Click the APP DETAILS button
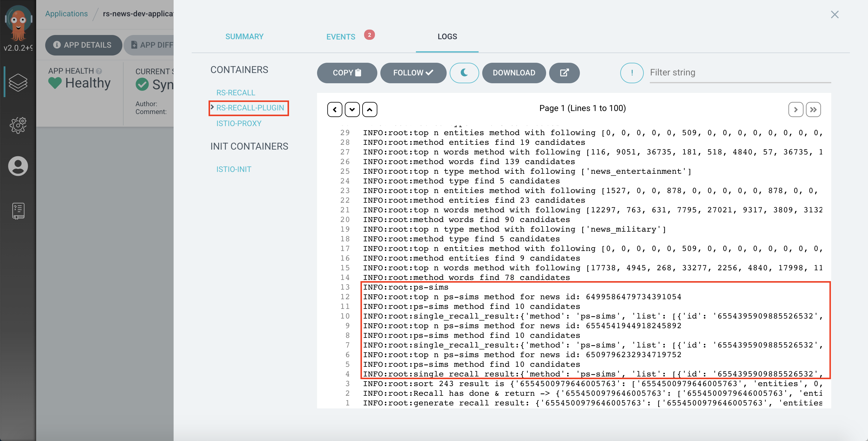Viewport: 868px width, 441px height. (x=83, y=45)
